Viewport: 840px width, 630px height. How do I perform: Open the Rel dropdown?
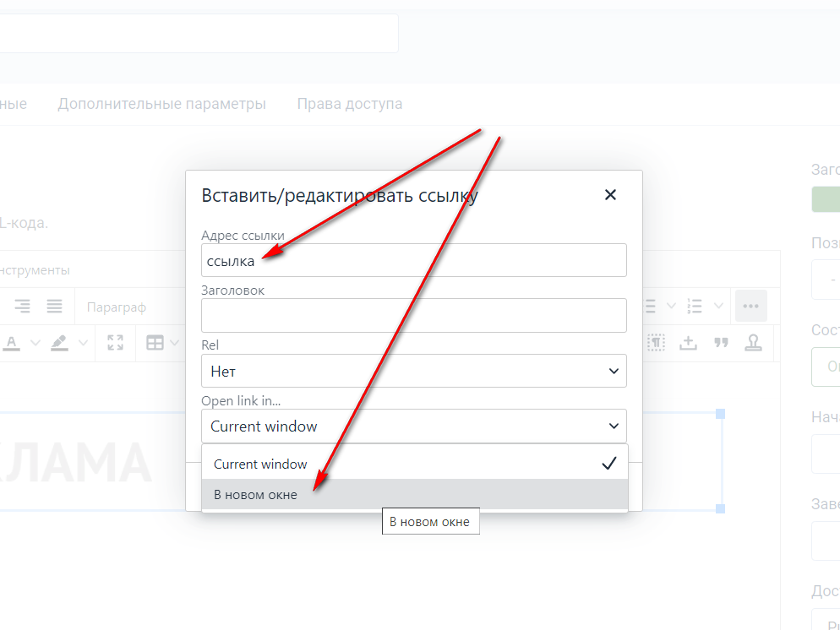413,371
